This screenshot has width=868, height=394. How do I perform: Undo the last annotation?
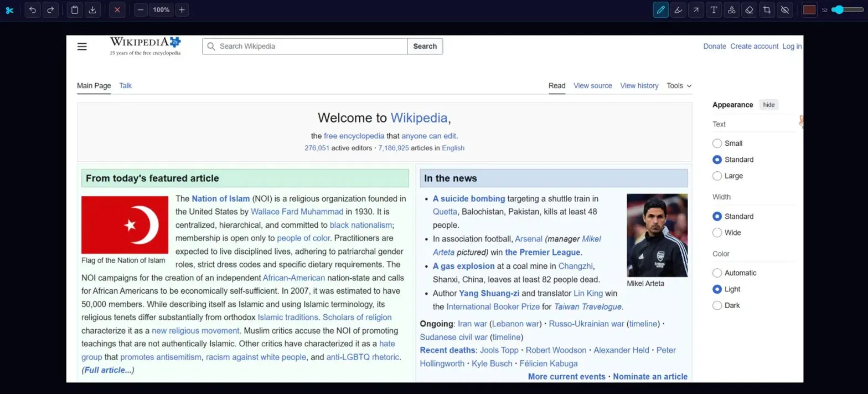33,10
